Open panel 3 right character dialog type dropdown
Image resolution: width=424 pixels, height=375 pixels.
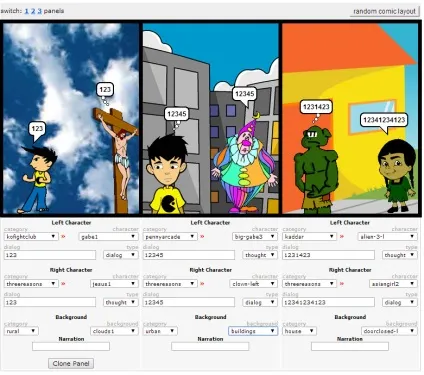coord(400,302)
